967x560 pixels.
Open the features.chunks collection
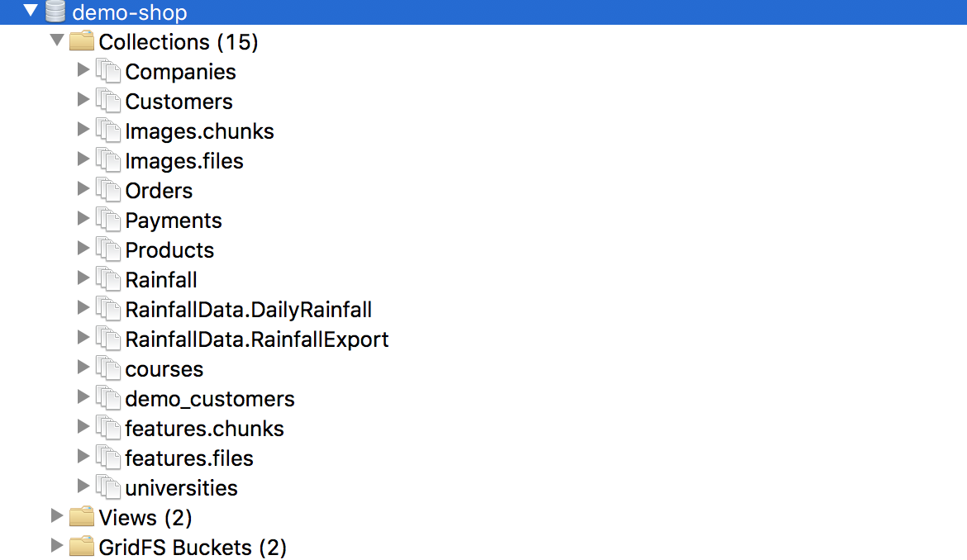(204, 428)
